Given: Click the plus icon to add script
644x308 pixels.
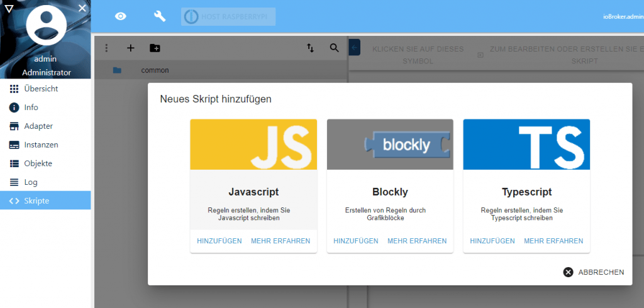Looking at the screenshot, I should click(131, 48).
